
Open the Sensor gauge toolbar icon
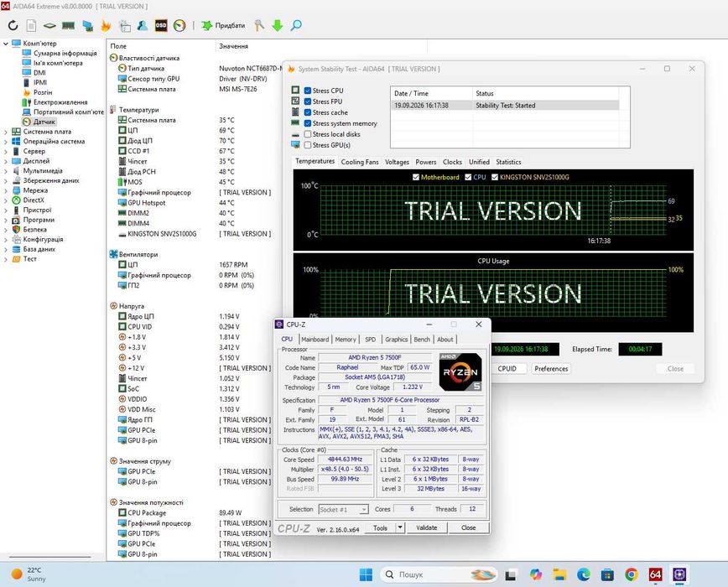coord(179,25)
